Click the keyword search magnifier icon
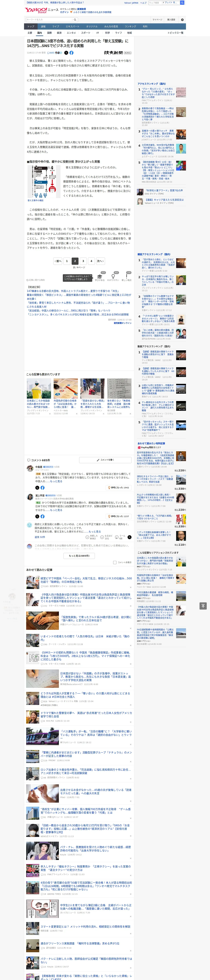 tap(75, 19)
